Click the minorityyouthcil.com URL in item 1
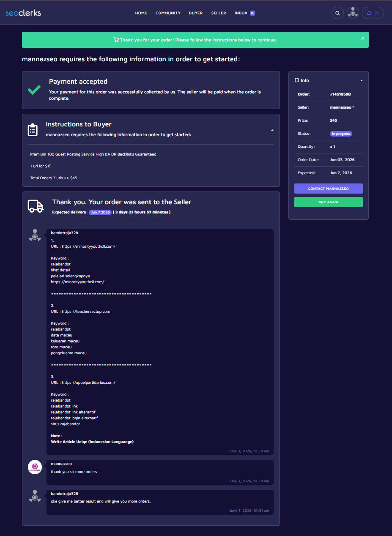Image resolution: width=392 pixels, height=536 pixels. tap(88, 246)
